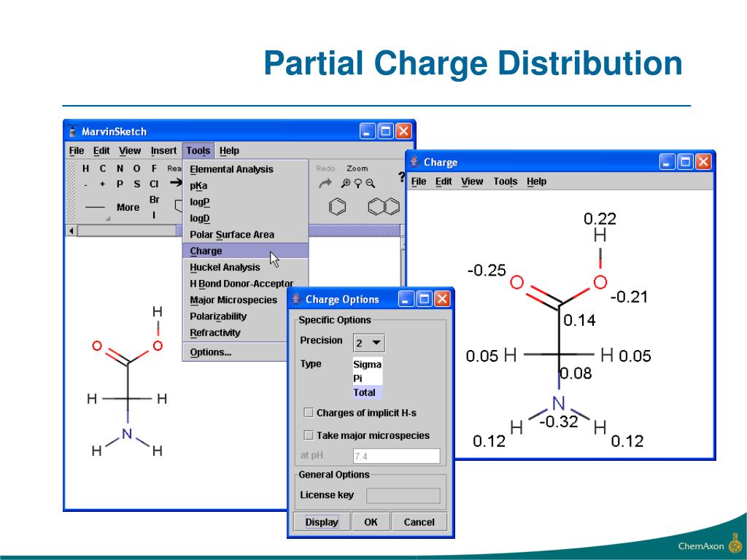
Task: Select the Iodine atom tool
Action: 154,215
